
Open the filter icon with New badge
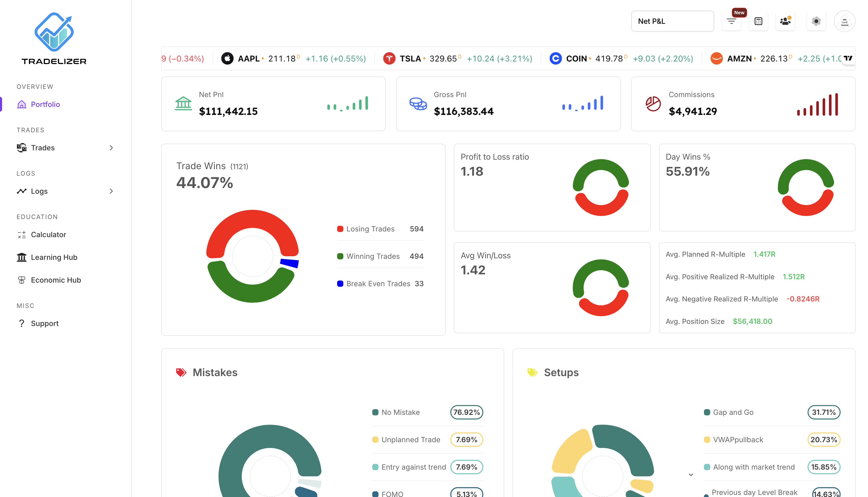731,21
